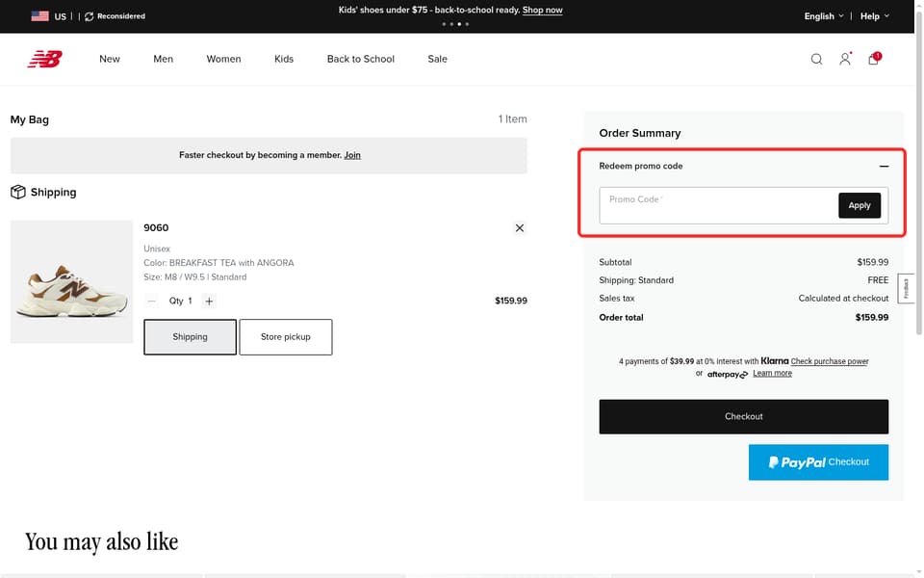This screenshot has width=924, height=578.
Task: Click 'Color: BREAKFAST TEA with ANGORA' text
Action: 218,263
